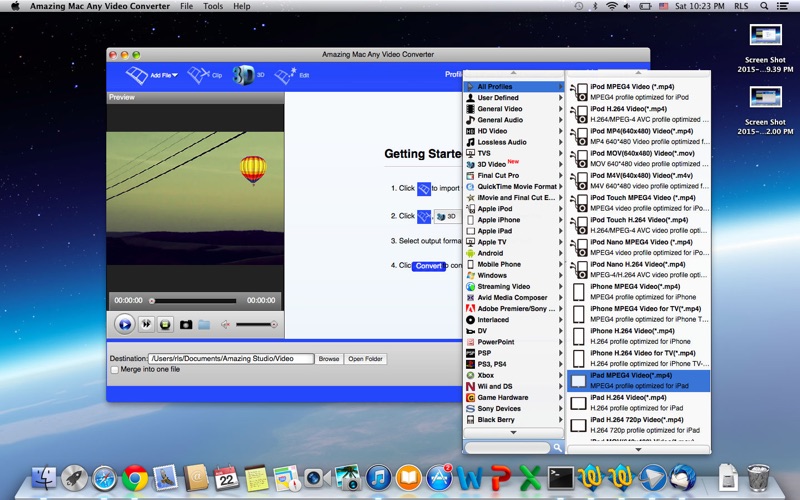Open Spotlight search in menu bar
800x500 pixels.
click(x=764, y=6)
